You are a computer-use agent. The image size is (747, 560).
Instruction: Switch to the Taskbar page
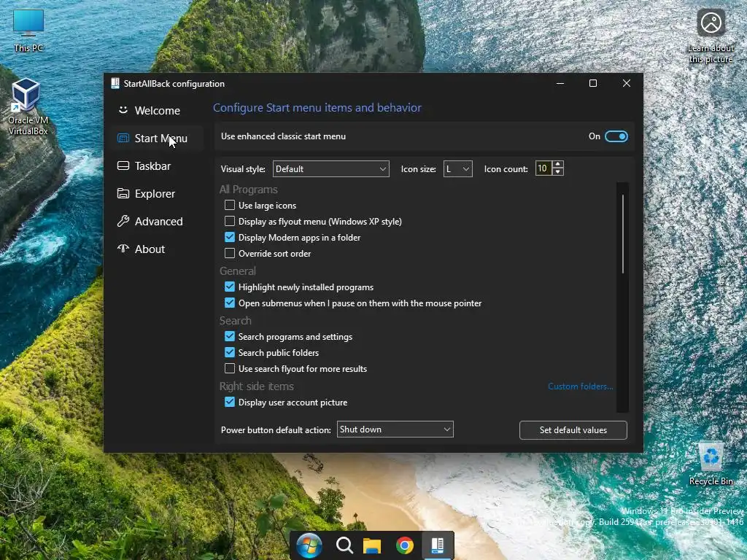point(158,166)
